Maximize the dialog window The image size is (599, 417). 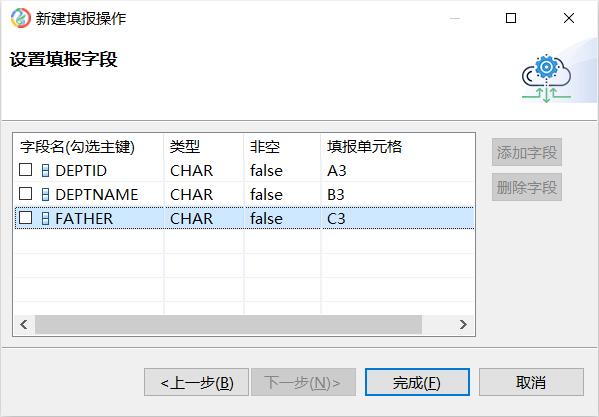(511, 18)
